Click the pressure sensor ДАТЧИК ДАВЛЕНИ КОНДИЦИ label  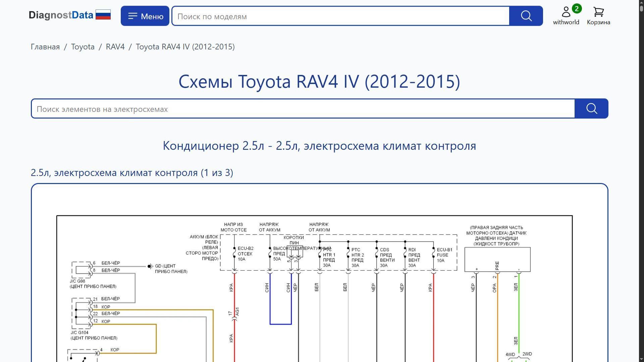[x=496, y=236]
